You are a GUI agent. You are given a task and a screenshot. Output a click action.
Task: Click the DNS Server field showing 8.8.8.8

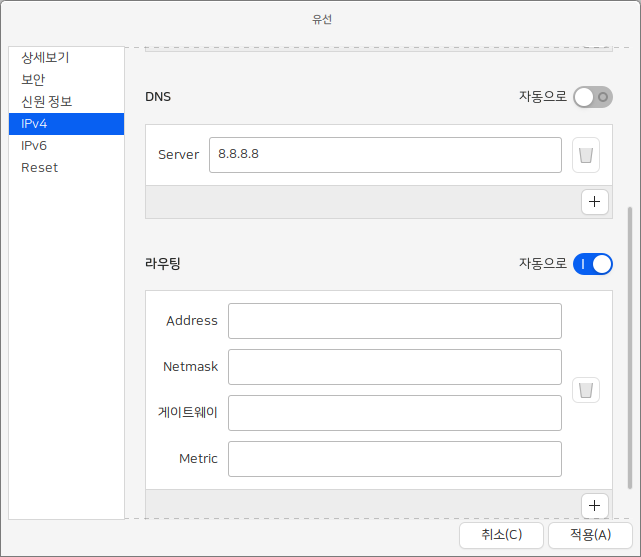(x=385, y=155)
